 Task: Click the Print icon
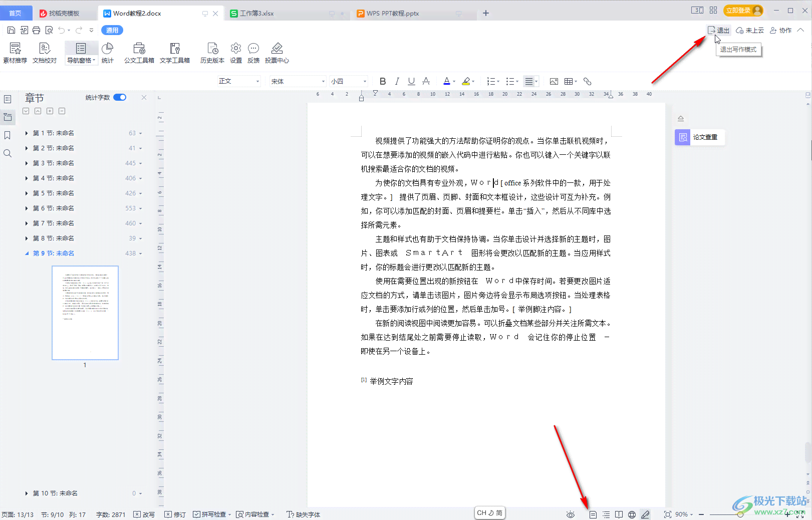click(x=36, y=30)
